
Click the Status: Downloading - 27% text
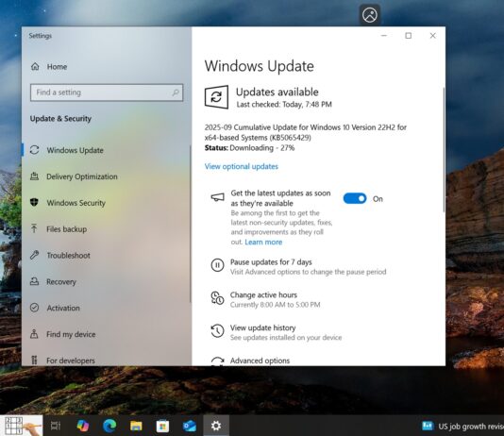pos(249,148)
